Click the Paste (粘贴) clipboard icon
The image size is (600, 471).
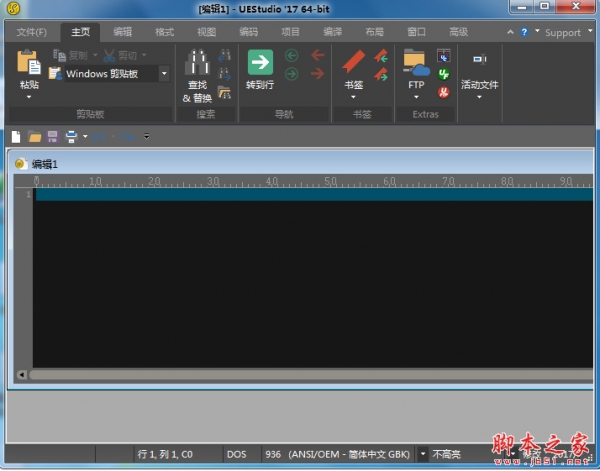29,66
